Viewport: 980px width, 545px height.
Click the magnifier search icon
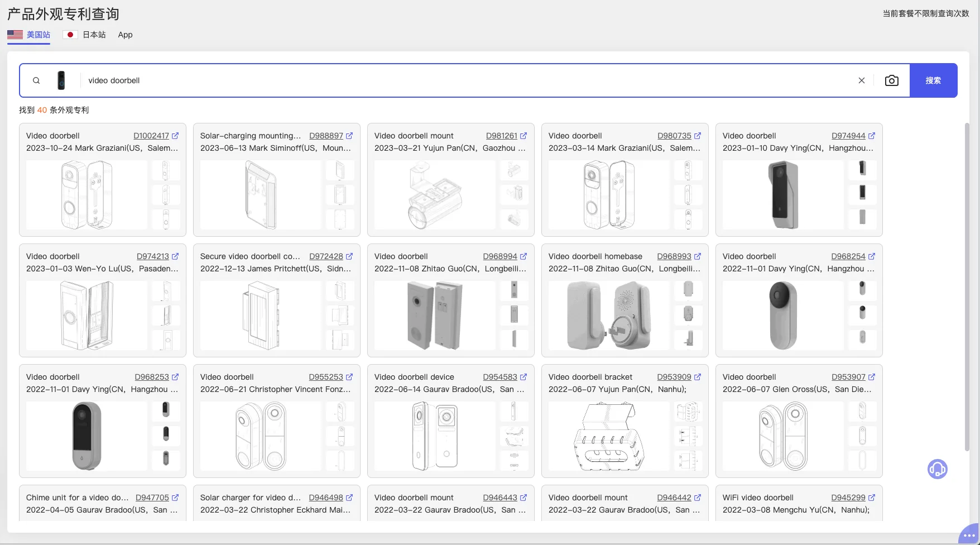pyautogui.click(x=36, y=80)
